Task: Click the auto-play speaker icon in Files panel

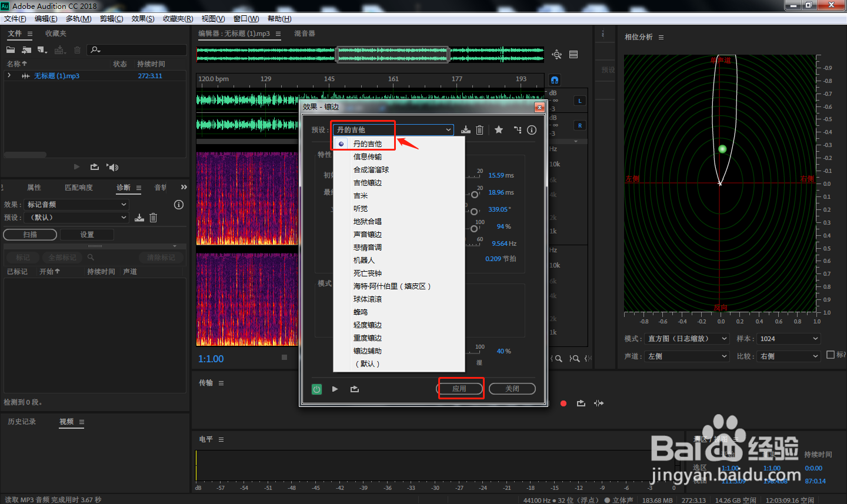Action: coord(112,167)
